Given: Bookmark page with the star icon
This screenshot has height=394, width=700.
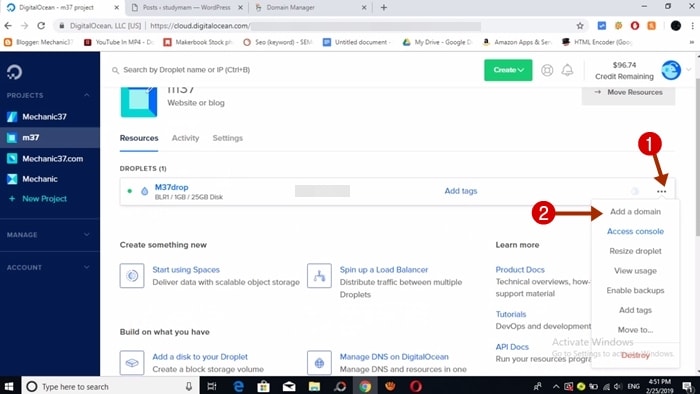Looking at the screenshot, I should click(x=580, y=26).
